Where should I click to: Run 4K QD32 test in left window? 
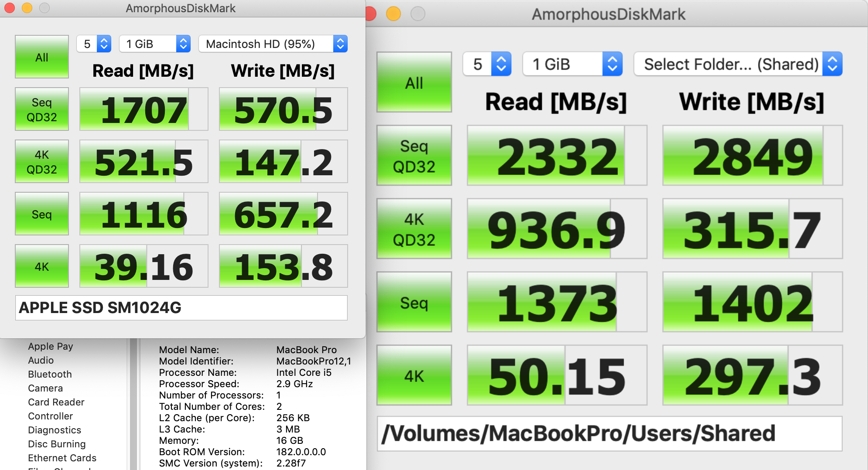(x=42, y=161)
